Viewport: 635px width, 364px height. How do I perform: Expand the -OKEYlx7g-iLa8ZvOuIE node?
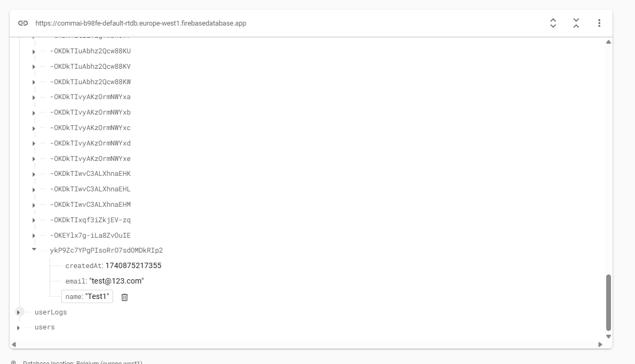pos(34,236)
